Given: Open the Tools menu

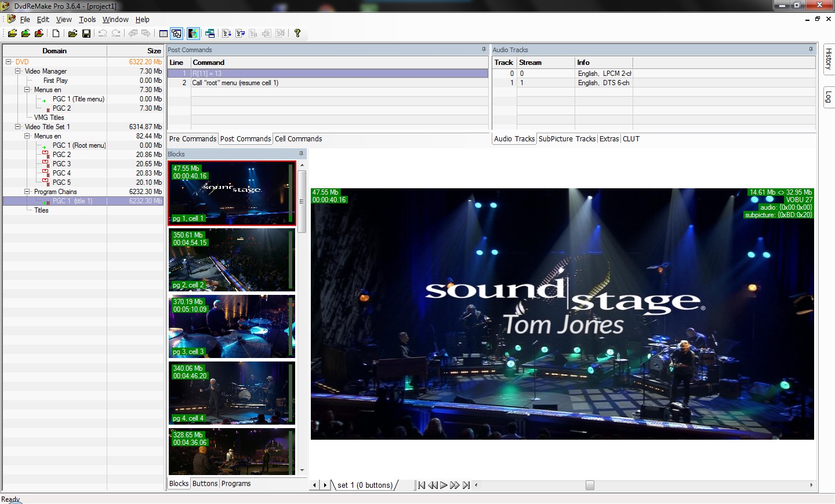Looking at the screenshot, I should pyautogui.click(x=88, y=19).
